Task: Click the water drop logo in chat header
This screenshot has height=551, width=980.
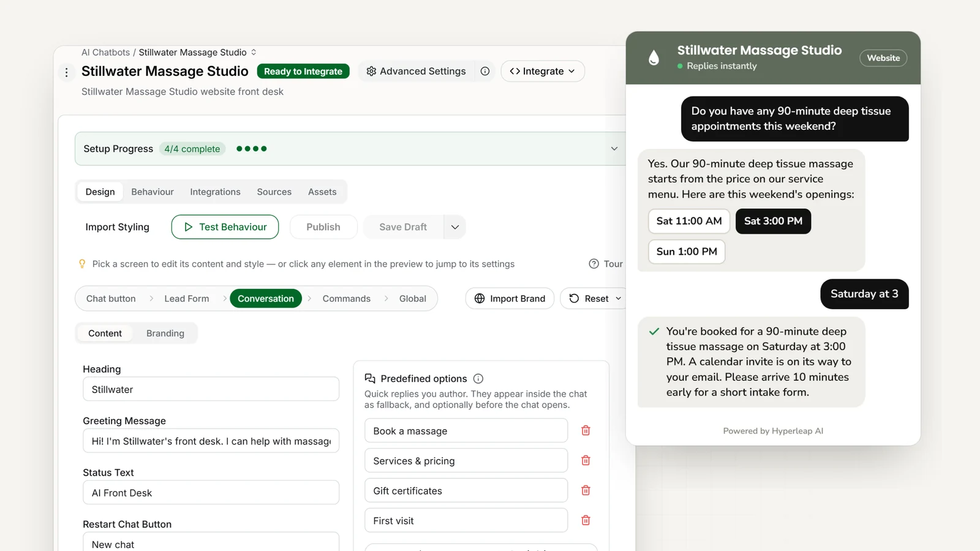Action: click(x=654, y=58)
